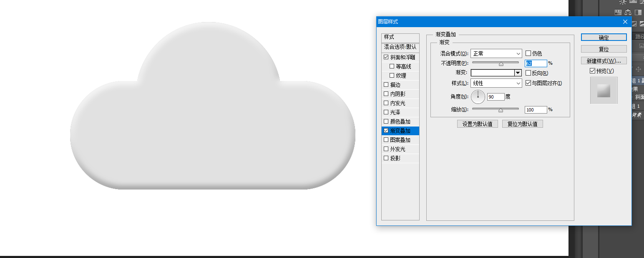Open the gradient picker dropdown arrow
This screenshot has height=258, width=644.
518,73
